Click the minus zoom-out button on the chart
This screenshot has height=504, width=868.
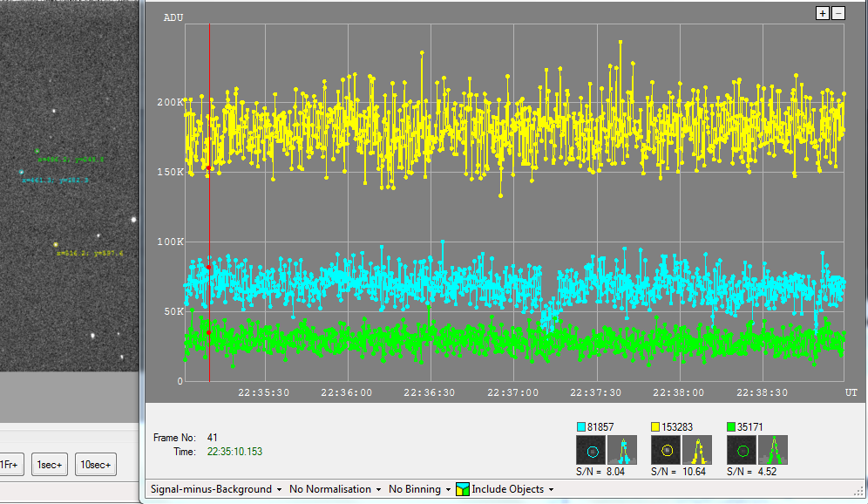tap(838, 13)
